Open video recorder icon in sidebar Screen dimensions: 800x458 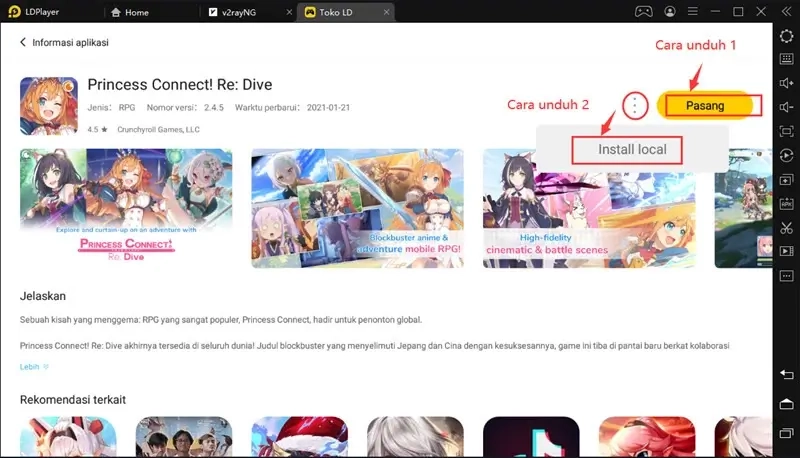pyautogui.click(x=786, y=251)
